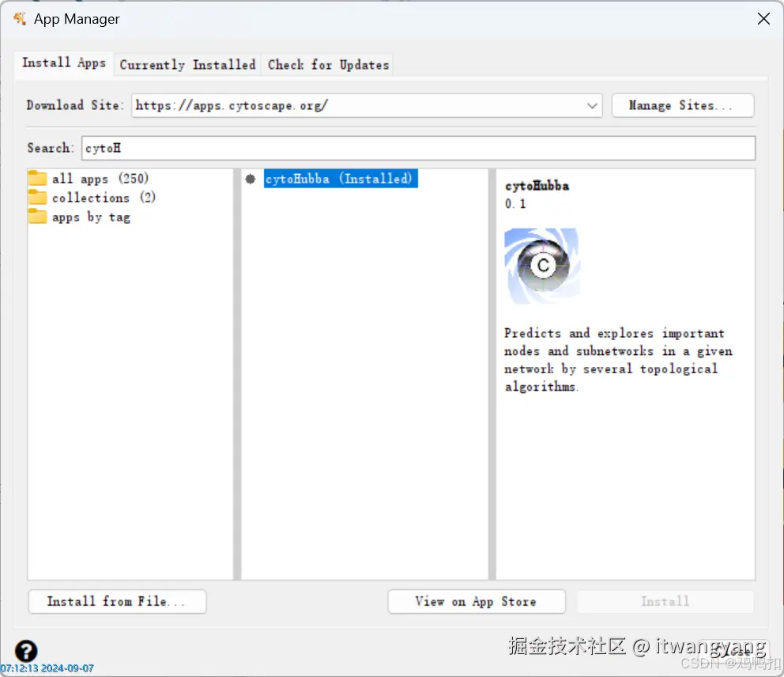Select the all apps (250) category
Viewport: 784px width, 677px height.
tap(100, 179)
